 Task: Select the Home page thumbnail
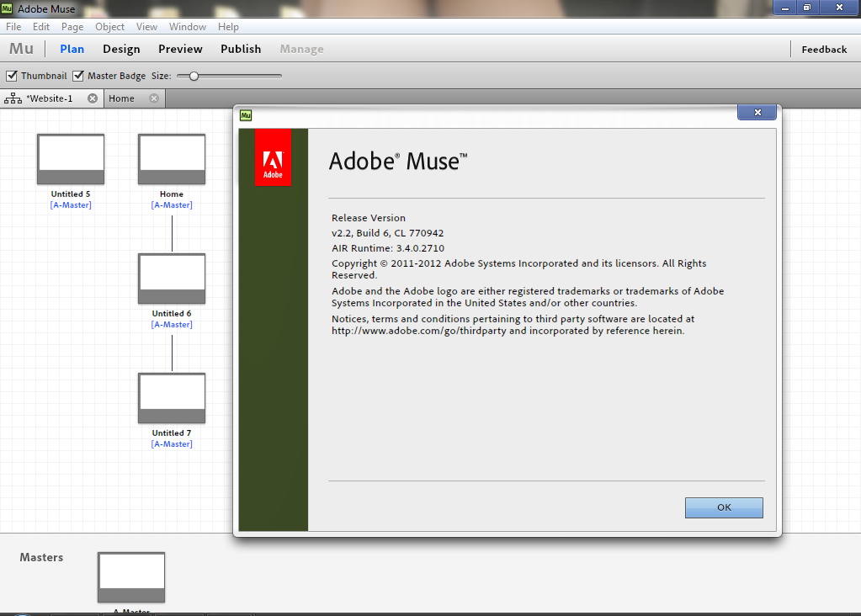(172, 159)
